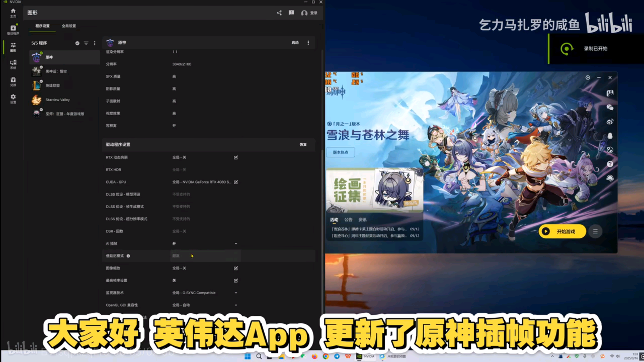Image resolution: width=644 pixels, height=362 pixels.
Task: Open System section in sidebar
Action: tap(13, 64)
